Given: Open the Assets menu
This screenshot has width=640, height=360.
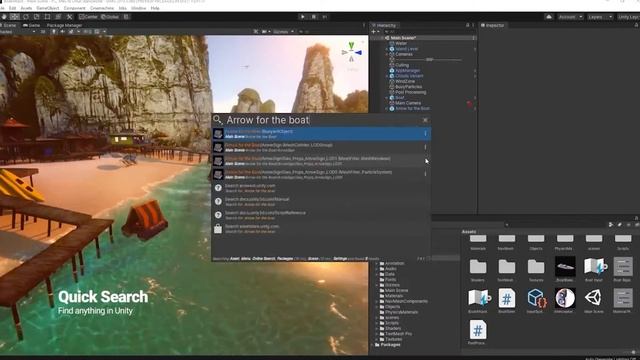Looking at the screenshot, I should (26, 8).
